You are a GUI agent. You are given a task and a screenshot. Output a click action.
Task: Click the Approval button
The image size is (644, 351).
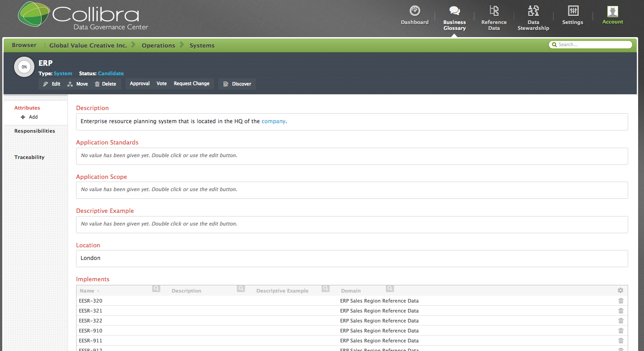pyautogui.click(x=139, y=83)
